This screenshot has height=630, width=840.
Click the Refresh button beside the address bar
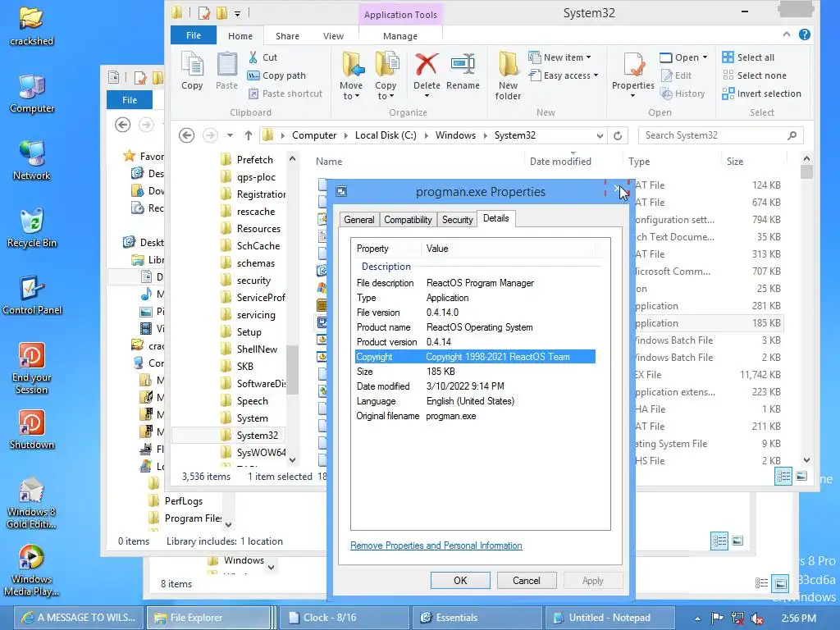(x=618, y=135)
